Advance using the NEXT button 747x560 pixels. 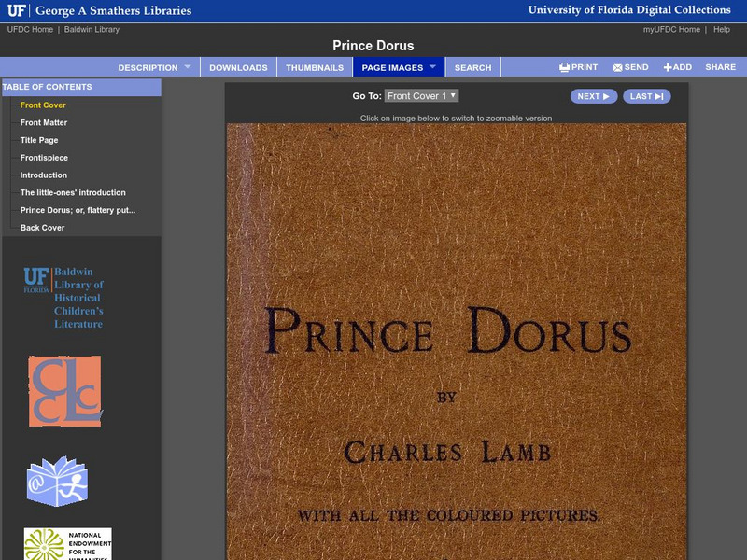tap(596, 95)
